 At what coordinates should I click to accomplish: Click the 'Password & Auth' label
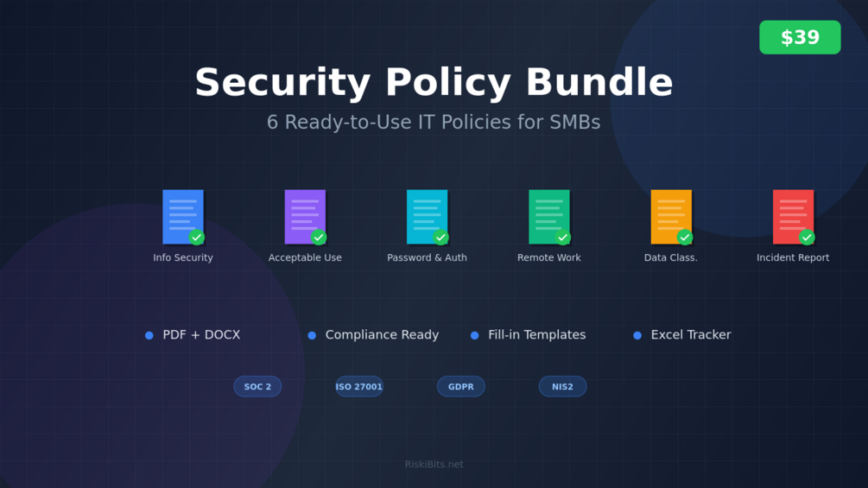428,257
